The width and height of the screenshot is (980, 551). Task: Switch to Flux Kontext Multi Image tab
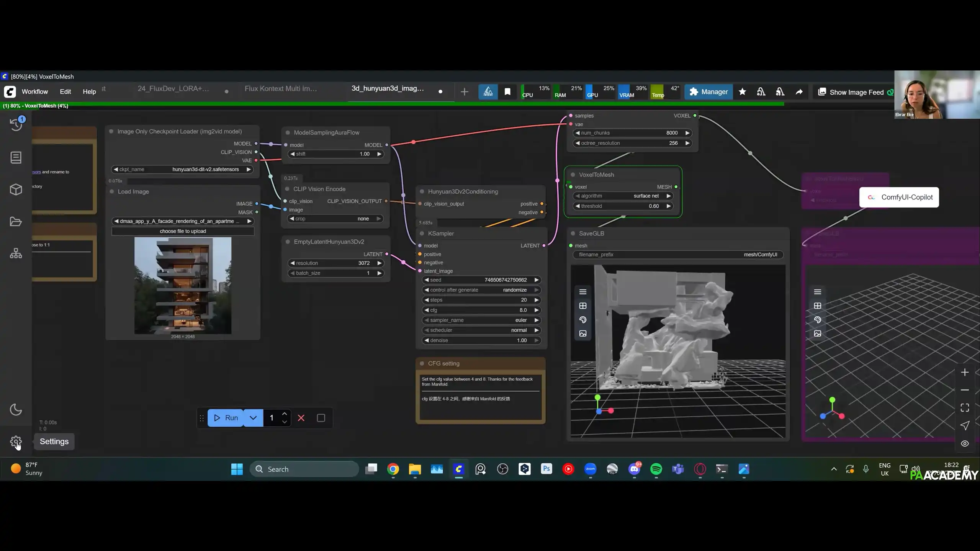pyautogui.click(x=281, y=88)
